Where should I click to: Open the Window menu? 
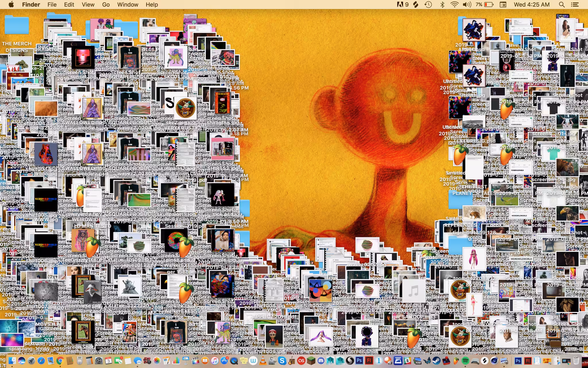coord(127,4)
